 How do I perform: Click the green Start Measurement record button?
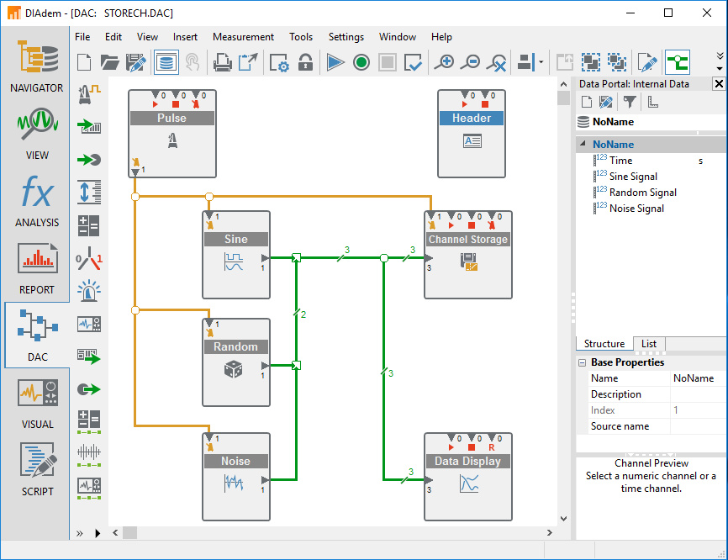click(x=361, y=62)
